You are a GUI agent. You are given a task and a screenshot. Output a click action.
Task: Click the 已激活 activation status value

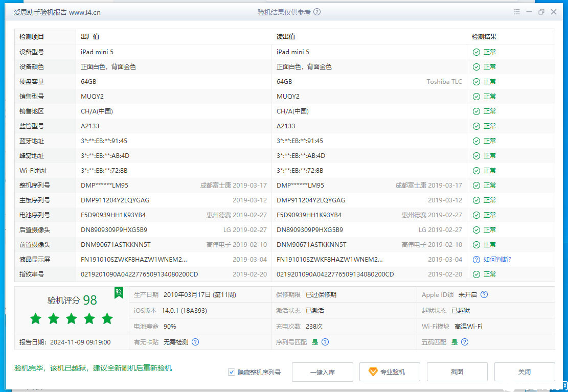click(315, 311)
